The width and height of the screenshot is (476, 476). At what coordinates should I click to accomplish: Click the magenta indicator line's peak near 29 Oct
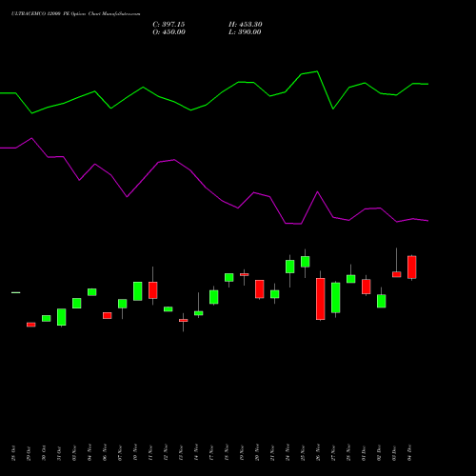click(x=31, y=138)
